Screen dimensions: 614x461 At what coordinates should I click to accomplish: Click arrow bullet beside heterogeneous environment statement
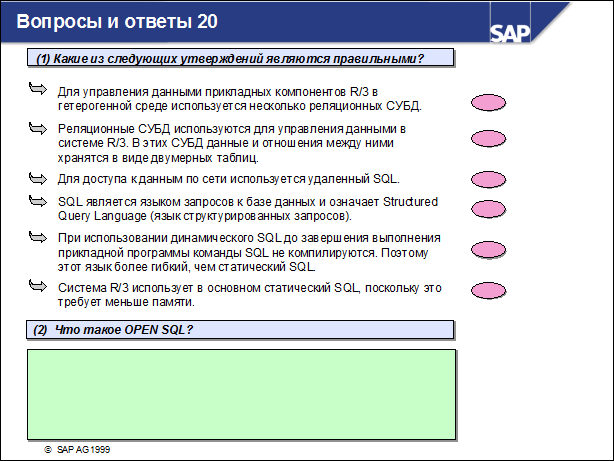click(39, 91)
